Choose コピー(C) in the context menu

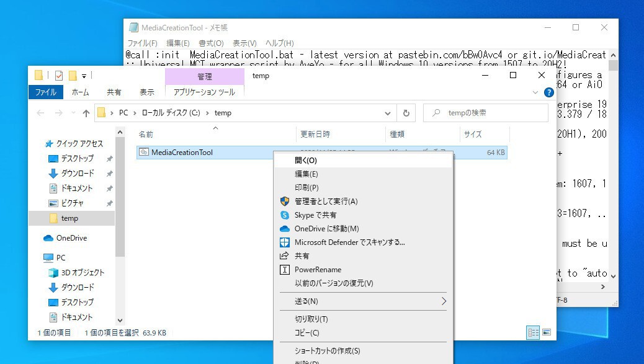363,333
